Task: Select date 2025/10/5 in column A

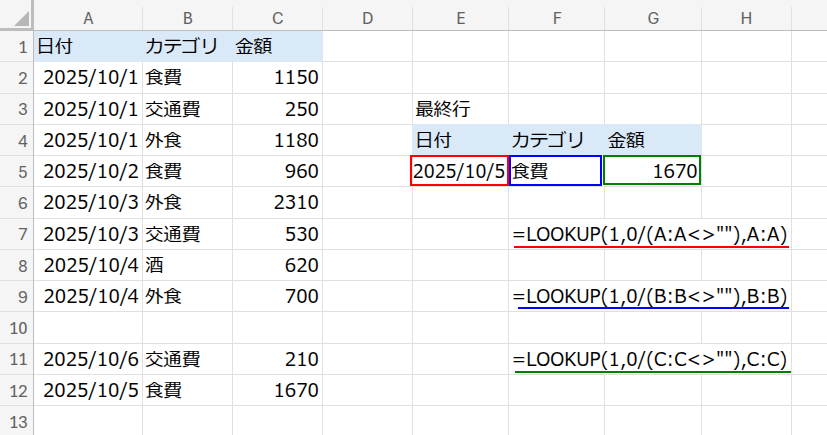Action: (x=88, y=390)
